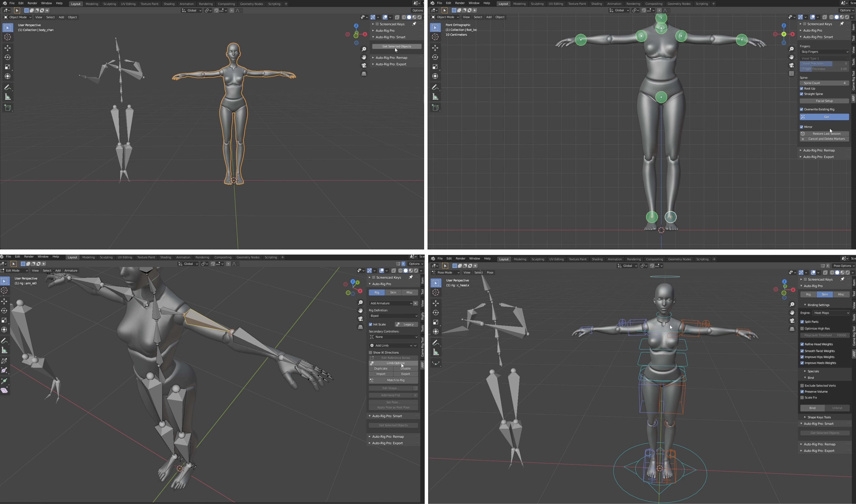Click selected right foot marker circle
Image resolution: width=856 pixels, height=504 pixels.
[670, 217]
